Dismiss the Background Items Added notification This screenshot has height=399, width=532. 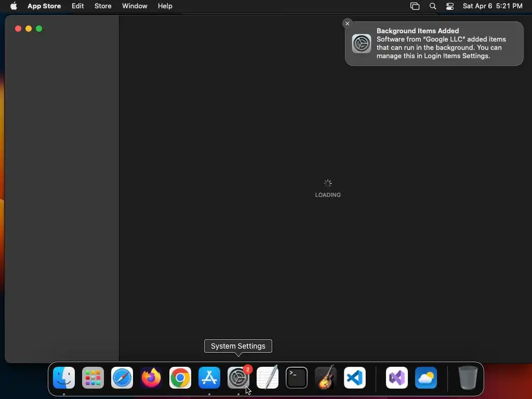pyautogui.click(x=347, y=23)
